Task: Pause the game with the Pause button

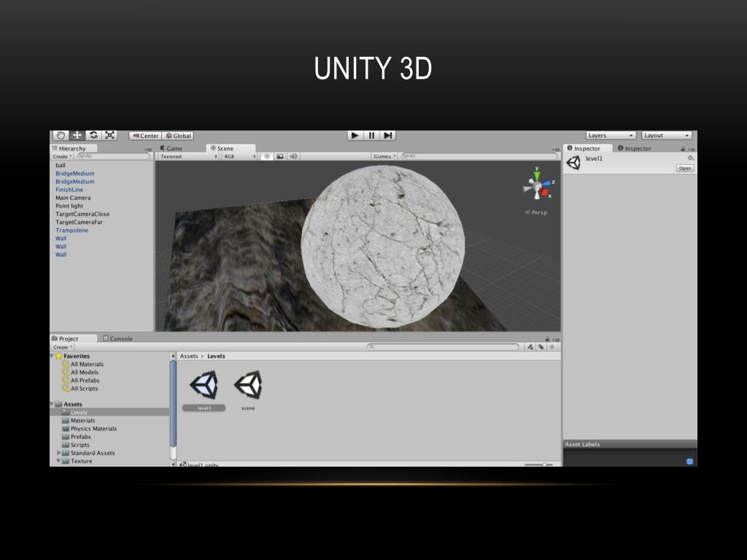Action: click(x=371, y=135)
